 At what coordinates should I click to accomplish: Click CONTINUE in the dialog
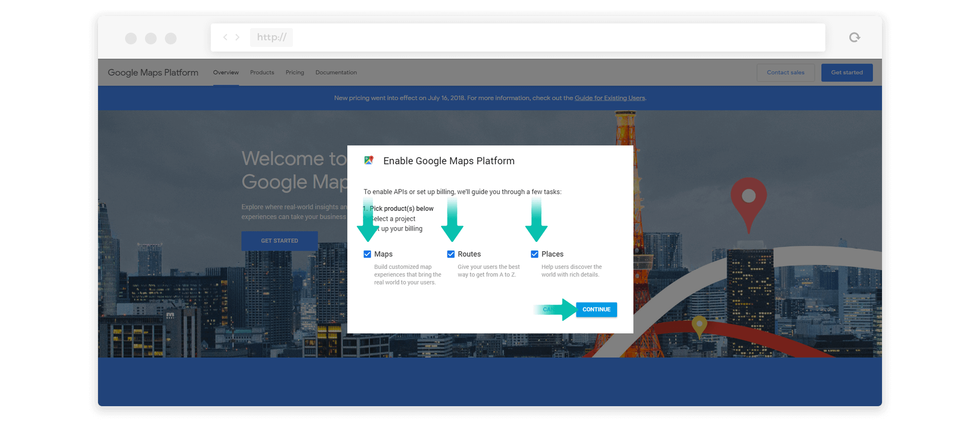596,309
